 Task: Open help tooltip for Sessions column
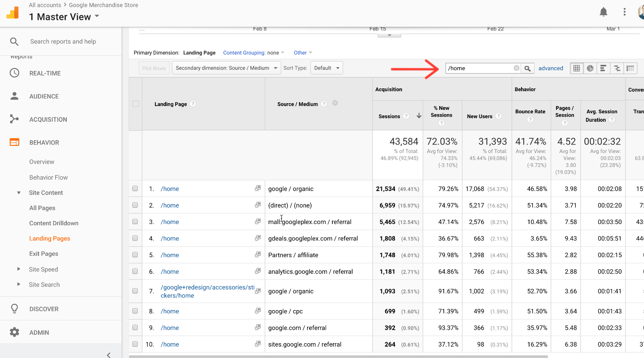[x=406, y=116]
